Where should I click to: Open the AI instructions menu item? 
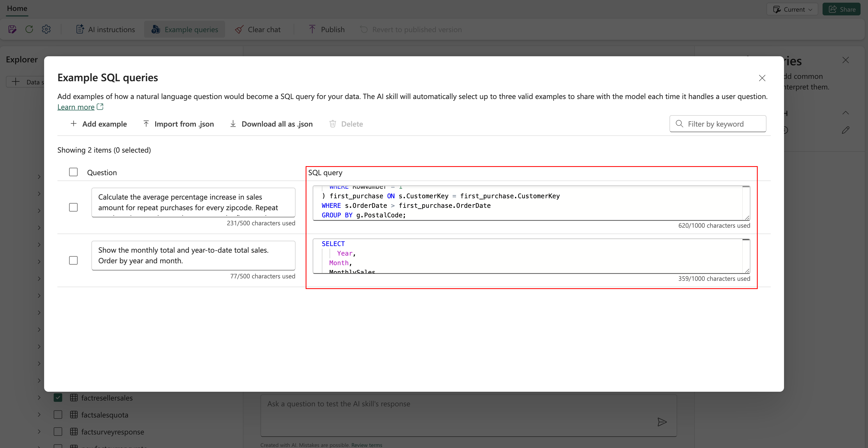(106, 30)
